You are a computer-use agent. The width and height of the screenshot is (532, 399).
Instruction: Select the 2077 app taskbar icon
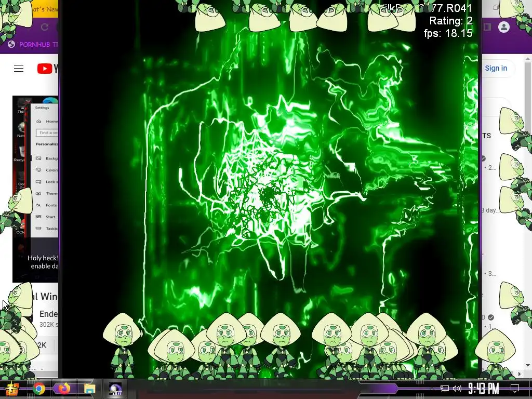coord(115,389)
